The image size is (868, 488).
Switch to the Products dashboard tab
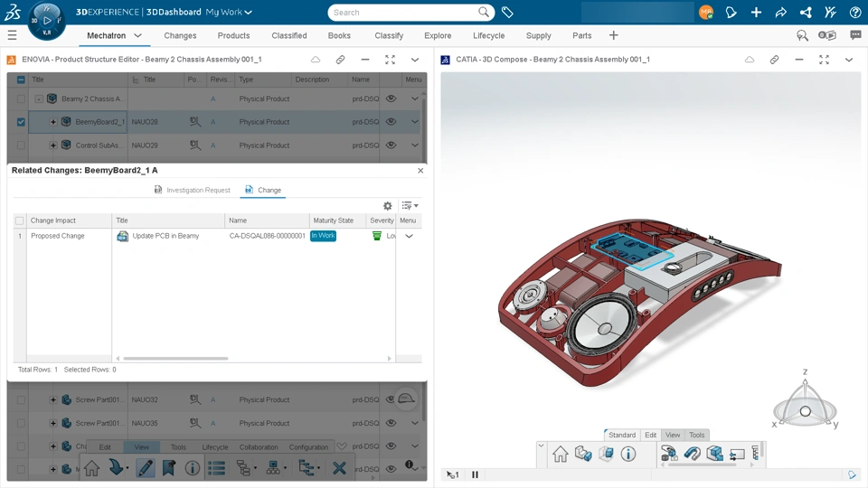pyautogui.click(x=233, y=35)
